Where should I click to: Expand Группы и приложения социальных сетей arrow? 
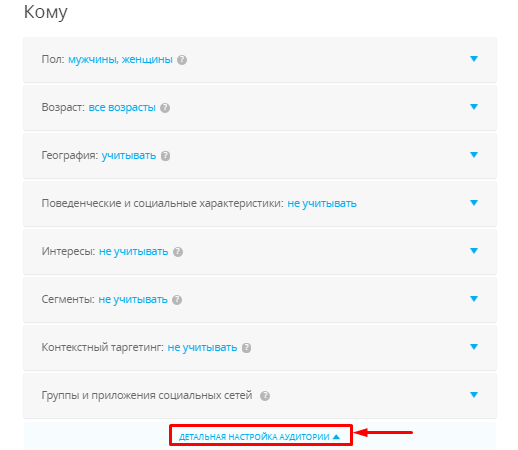(x=474, y=395)
